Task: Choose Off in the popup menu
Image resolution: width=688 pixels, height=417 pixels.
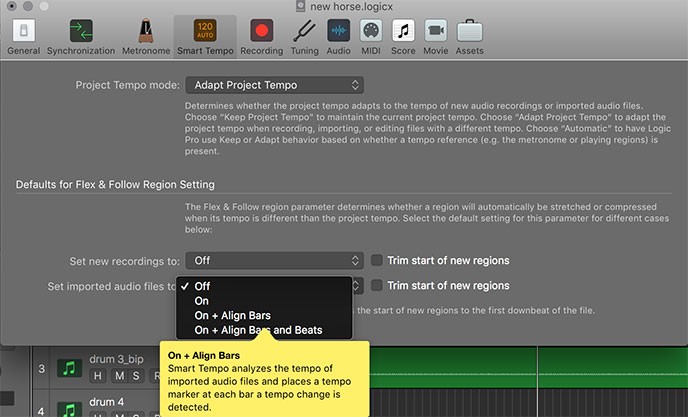Action: [264, 286]
